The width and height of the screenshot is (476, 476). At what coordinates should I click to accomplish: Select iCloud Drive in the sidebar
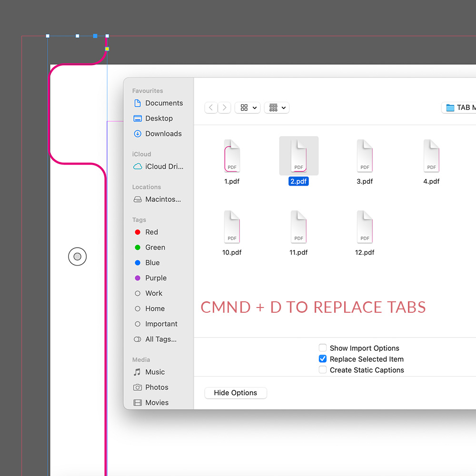pyautogui.click(x=158, y=166)
